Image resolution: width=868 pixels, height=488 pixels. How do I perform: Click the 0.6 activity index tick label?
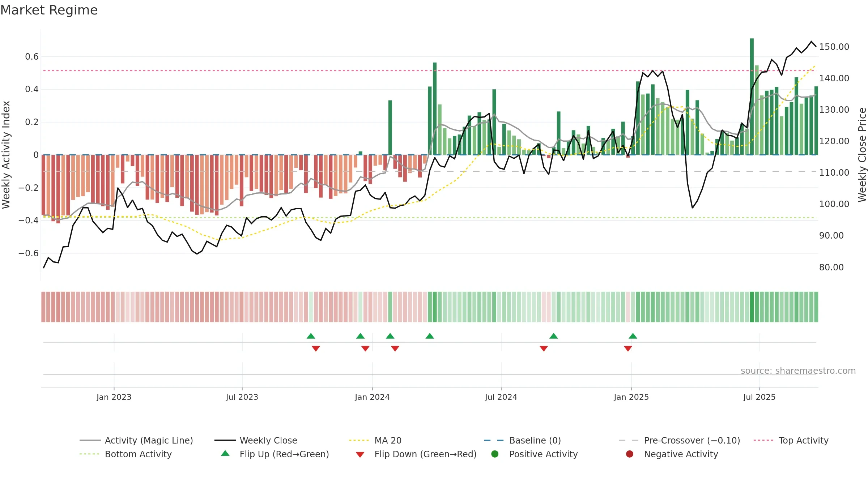[x=32, y=57]
